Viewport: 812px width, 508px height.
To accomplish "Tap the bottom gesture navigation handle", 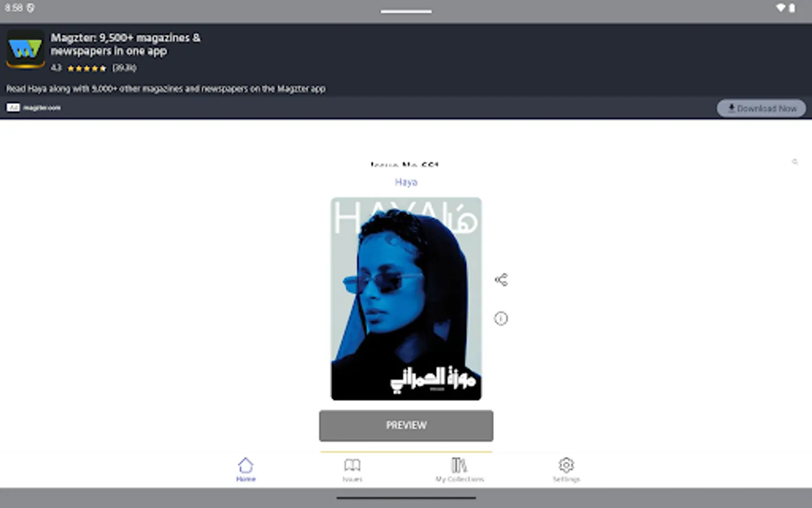I will pyautogui.click(x=405, y=498).
